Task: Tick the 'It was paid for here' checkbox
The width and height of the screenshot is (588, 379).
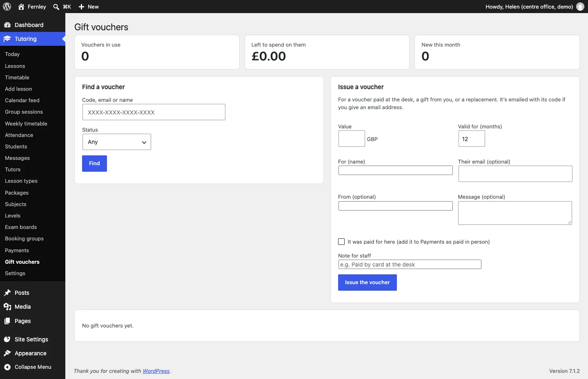Action: point(341,242)
